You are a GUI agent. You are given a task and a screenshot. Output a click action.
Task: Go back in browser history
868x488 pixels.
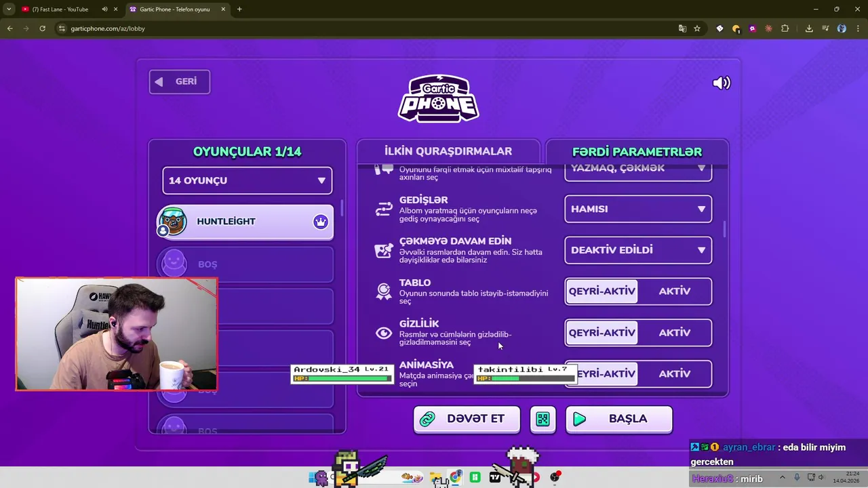pyautogui.click(x=9, y=28)
